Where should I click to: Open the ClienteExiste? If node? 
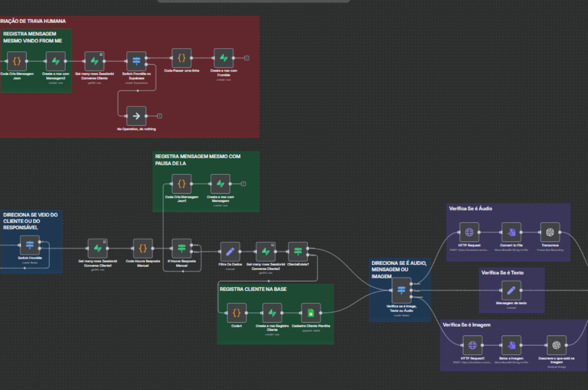click(x=298, y=251)
